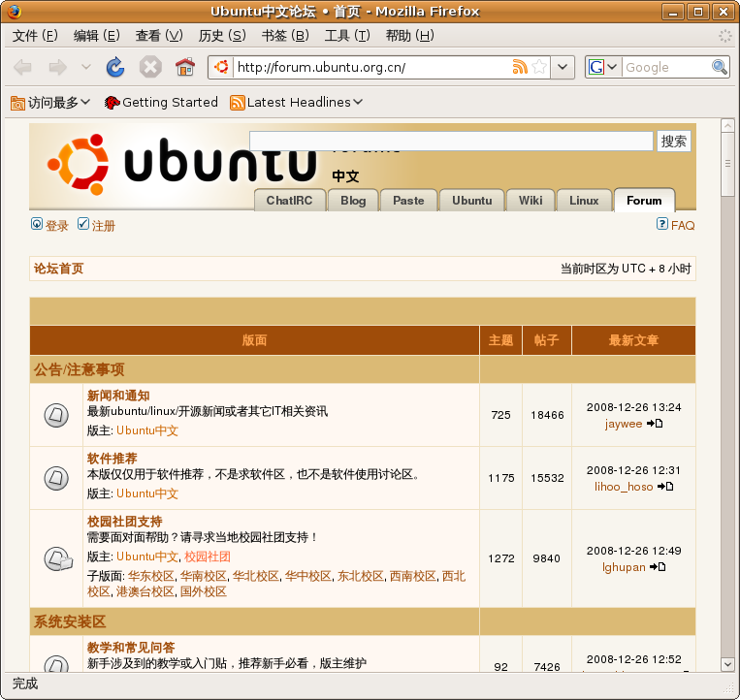Go to the Home page icon
The image size is (740, 700).
point(185,68)
